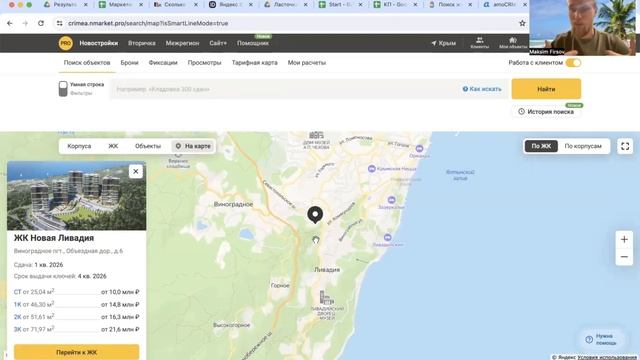Toggle Работа с клиентом switch

(573, 63)
